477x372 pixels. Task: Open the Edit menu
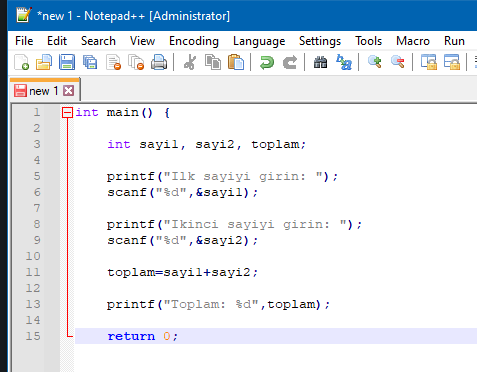coord(57,41)
